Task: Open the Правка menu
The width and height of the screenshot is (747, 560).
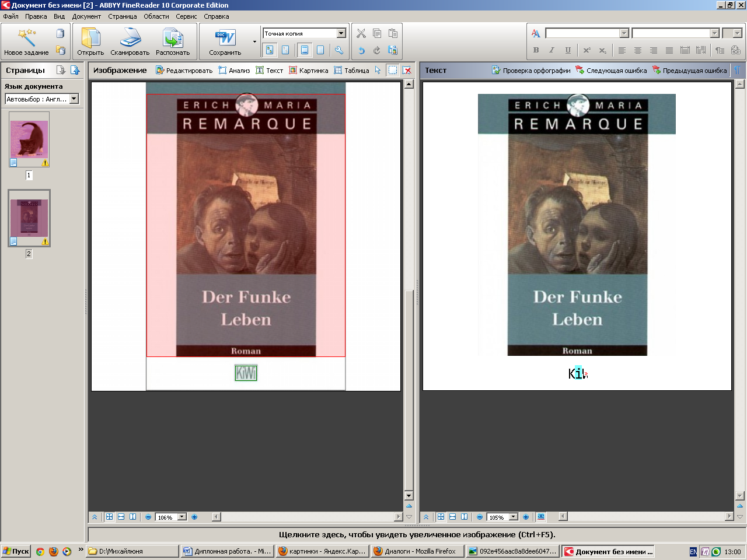Action: tap(36, 16)
